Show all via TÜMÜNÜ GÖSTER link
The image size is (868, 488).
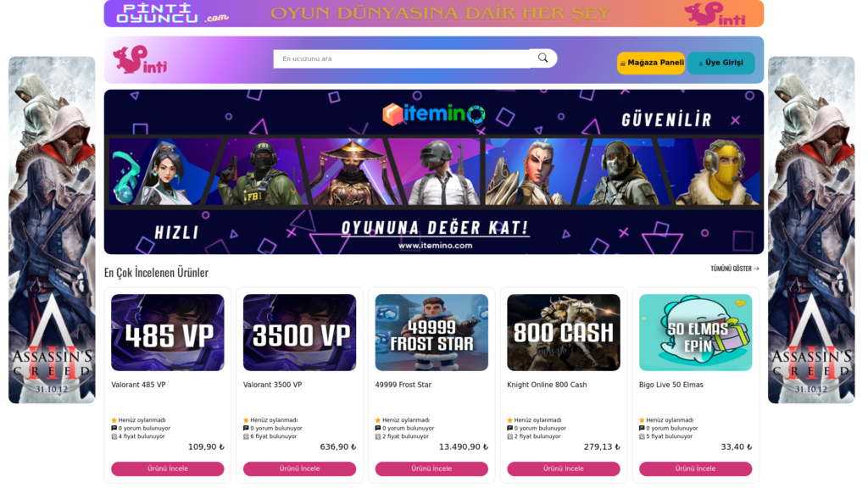(x=735, y=269)
